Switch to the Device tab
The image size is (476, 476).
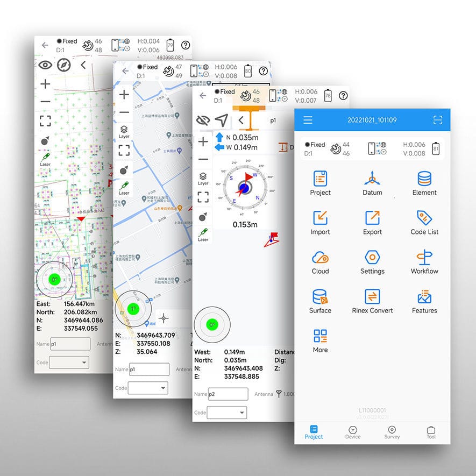click(353, 432)
